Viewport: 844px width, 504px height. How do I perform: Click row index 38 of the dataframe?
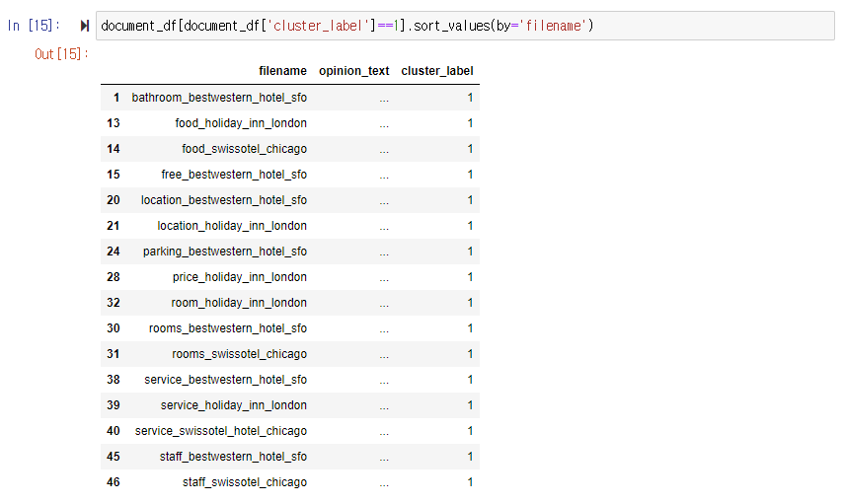point(114,380)
